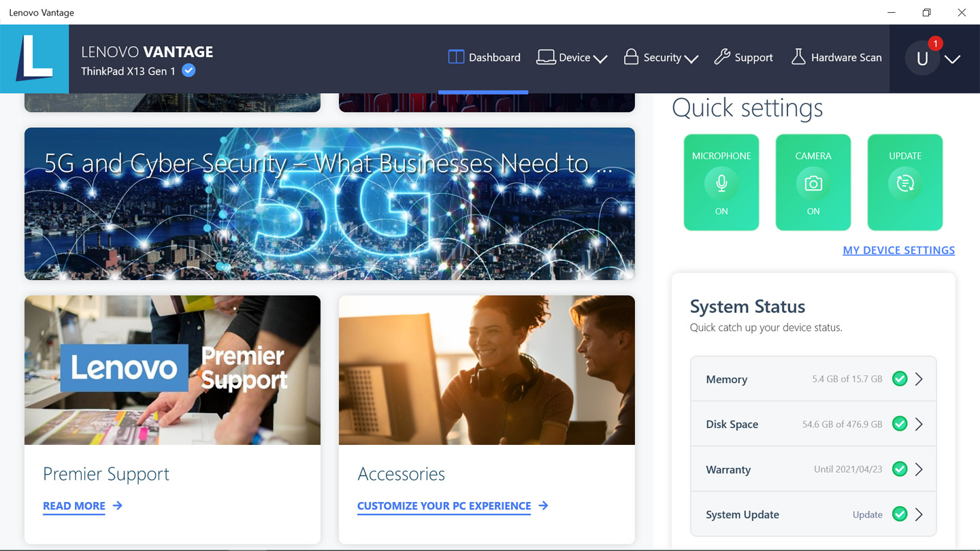Click the Security padlock icon
Viewport: 980px width, 551px height.
[x=631, y=57]
